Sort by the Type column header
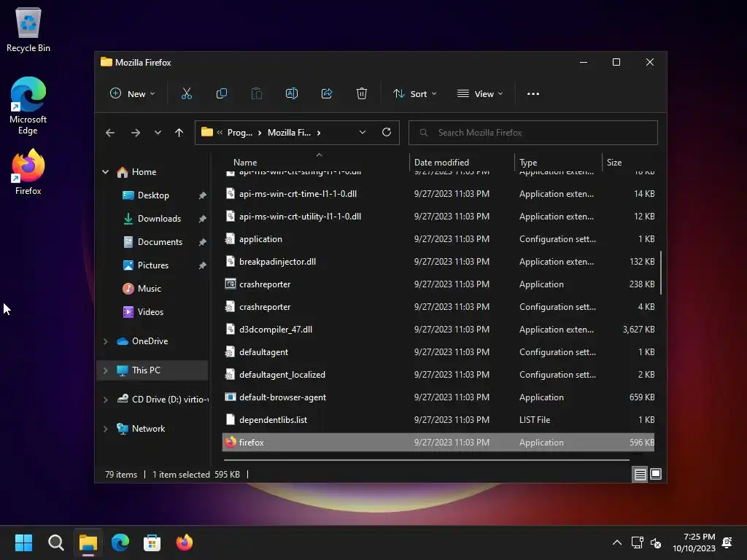The width and height of the screenshot is (747, 560). [x=558, y=163]
